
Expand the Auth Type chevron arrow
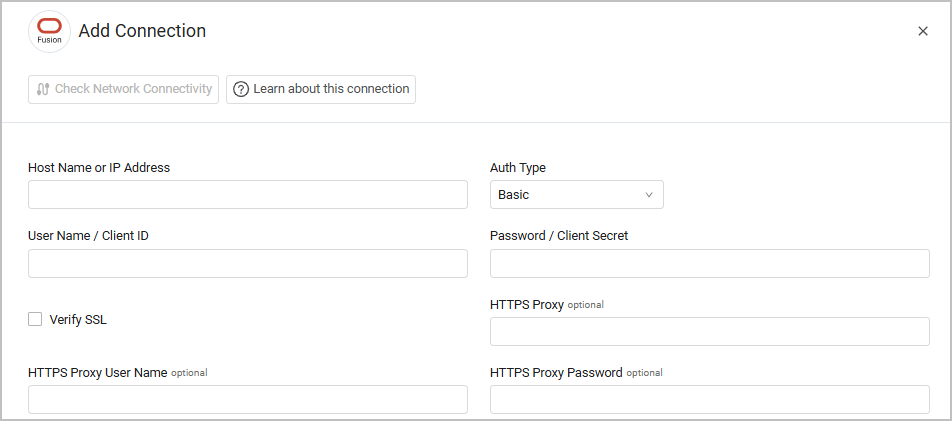click(x=648, y=195)
